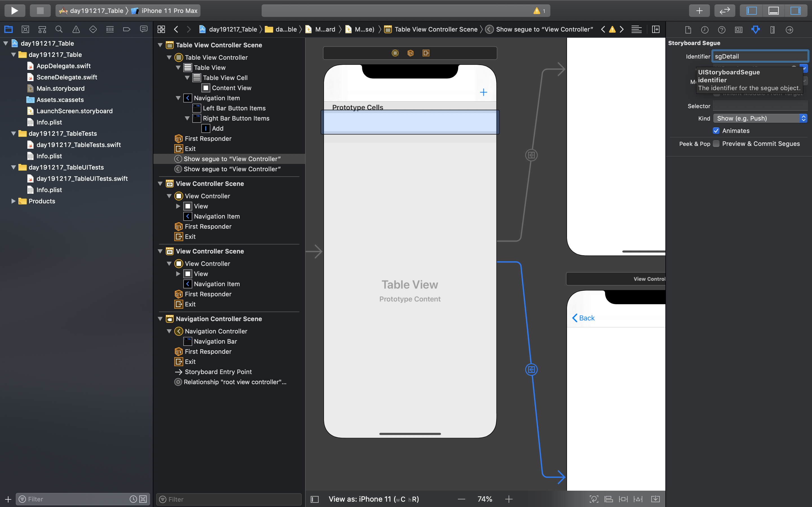Show the Connections inspector arrow icon

789,30
